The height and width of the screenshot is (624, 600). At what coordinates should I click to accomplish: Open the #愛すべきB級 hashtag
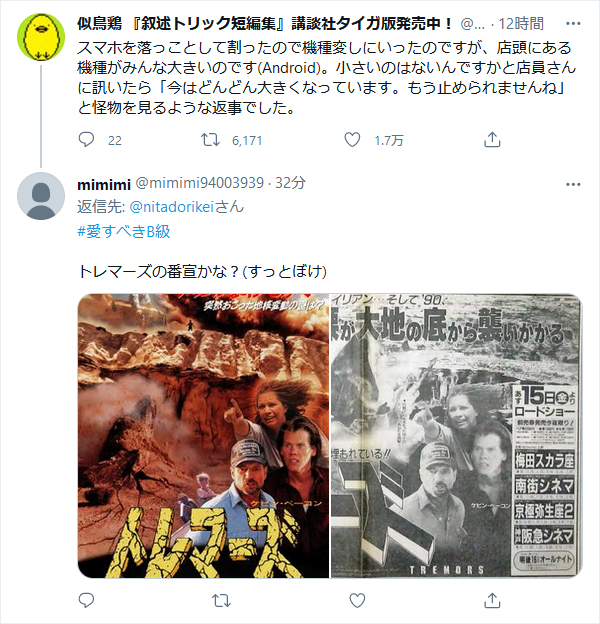tap(124, 231)
